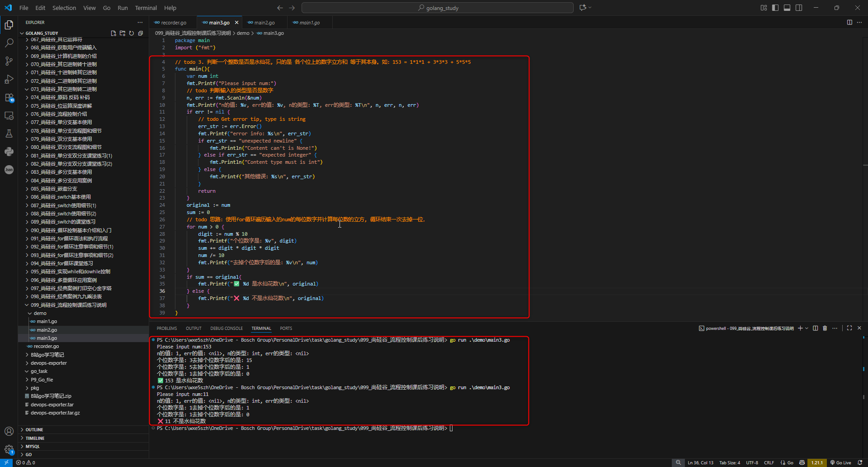Open the Run and Debug view
868x467 pixels.
tap(9, 79)
